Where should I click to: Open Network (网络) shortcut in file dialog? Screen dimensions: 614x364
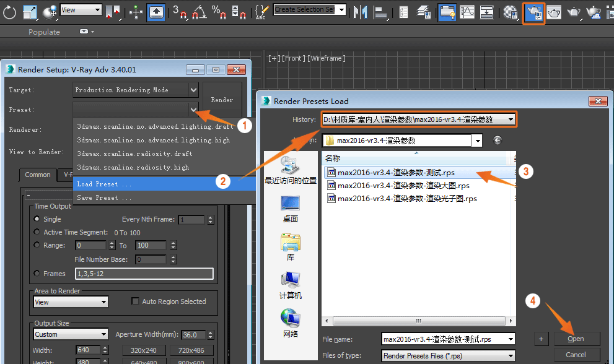[x=290, y=323]
